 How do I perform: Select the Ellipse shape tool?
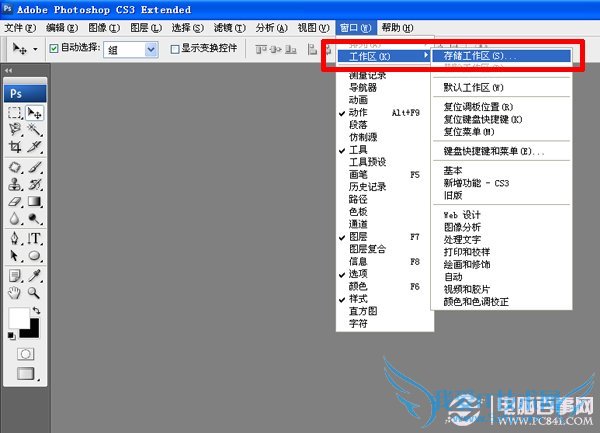(35, 255)
